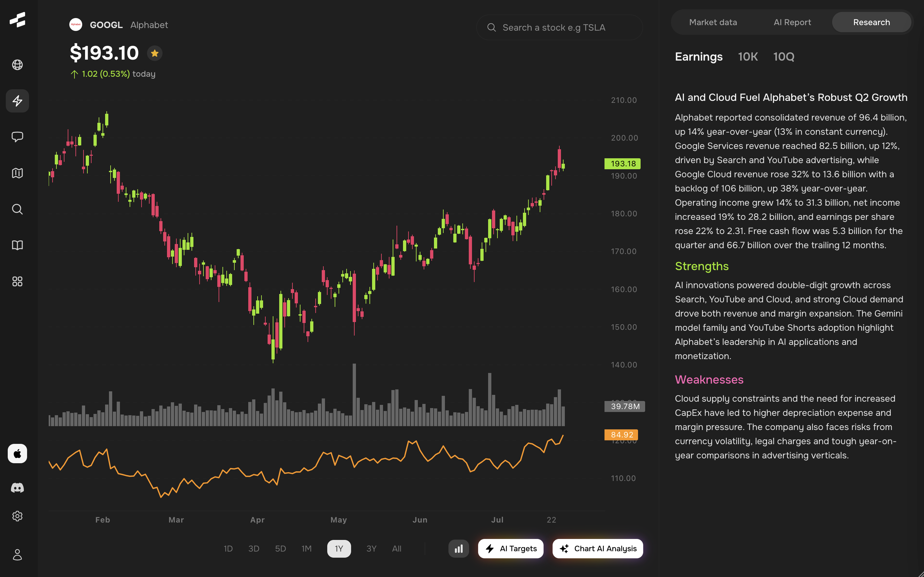Click the Discord icon in sidebar
924x577 pixels.
point(17,487)
